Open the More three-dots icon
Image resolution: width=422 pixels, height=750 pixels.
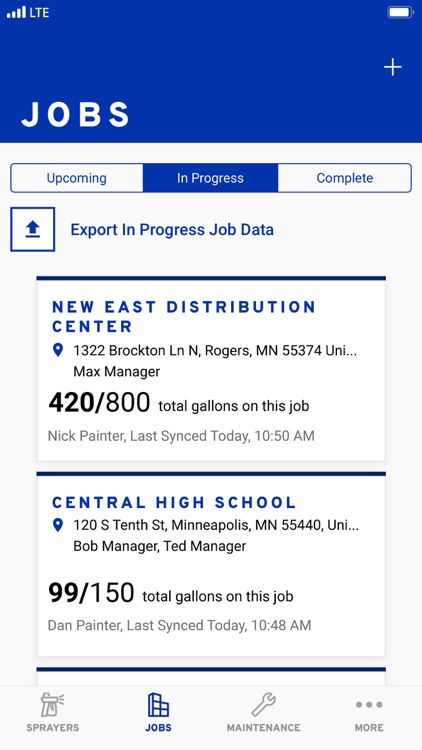pyautogui.click(x=369, y=705)
